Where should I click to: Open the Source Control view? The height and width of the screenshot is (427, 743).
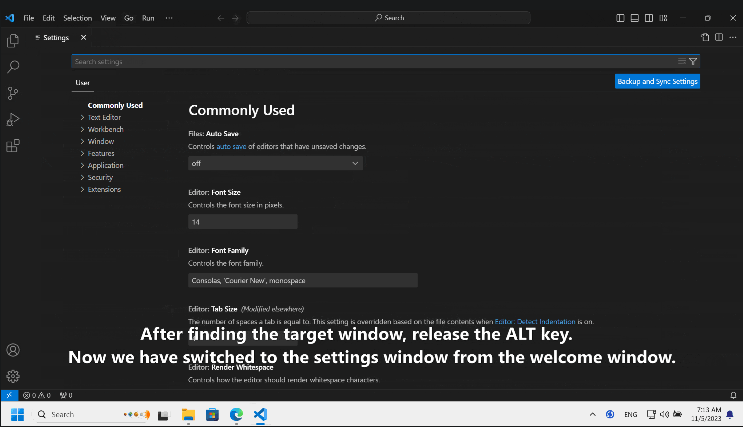click(13, 93)
